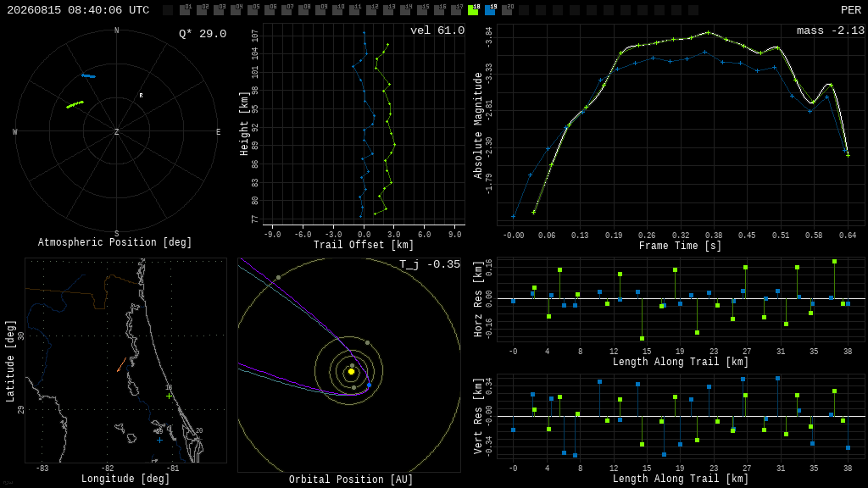The image size is (868, 488).
Task: Click the gray station 20 square
Action: point(507,10)
